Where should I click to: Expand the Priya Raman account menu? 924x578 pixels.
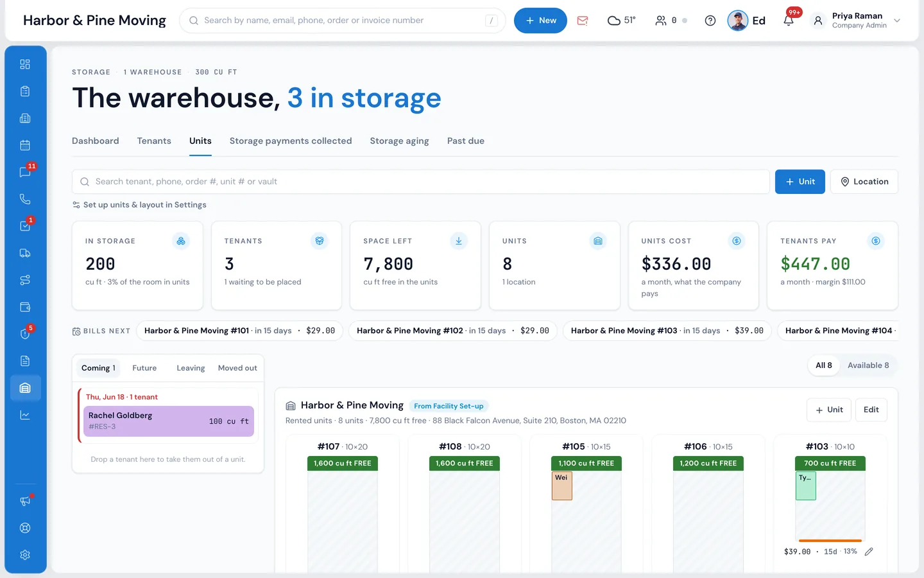click(x=857, y=21)
